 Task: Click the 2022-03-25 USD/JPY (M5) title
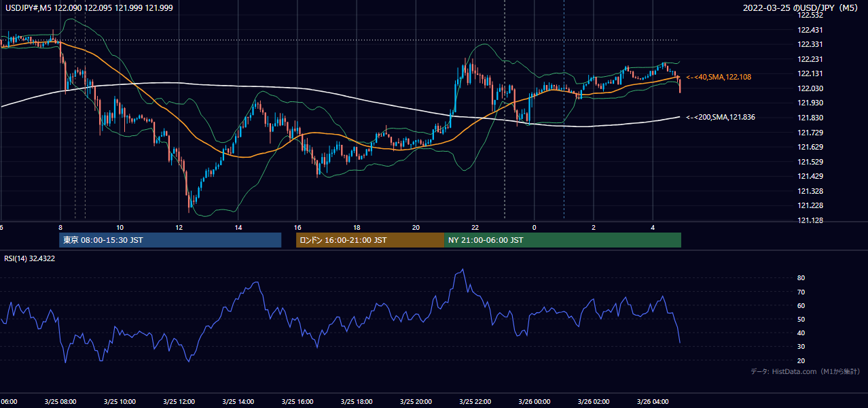[x=801, y=8]
